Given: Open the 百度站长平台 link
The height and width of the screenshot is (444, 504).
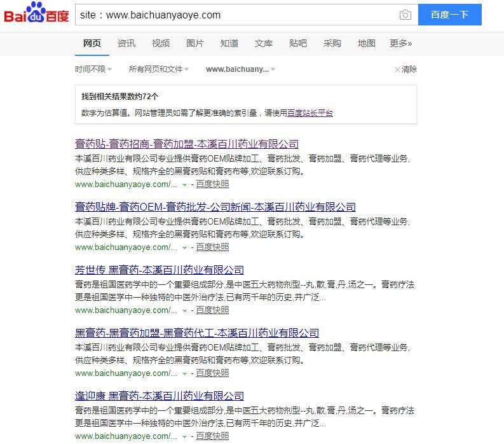Looking at the screenshot, I should (310, 113).
